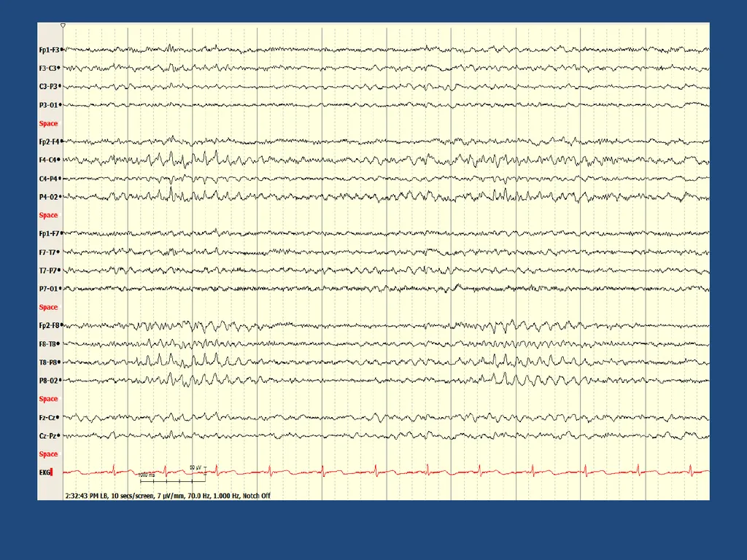The width and height of the screenshot is (747, 560).
Task: Select the P3-O1 channel label
Action: [x=48, y=105]
